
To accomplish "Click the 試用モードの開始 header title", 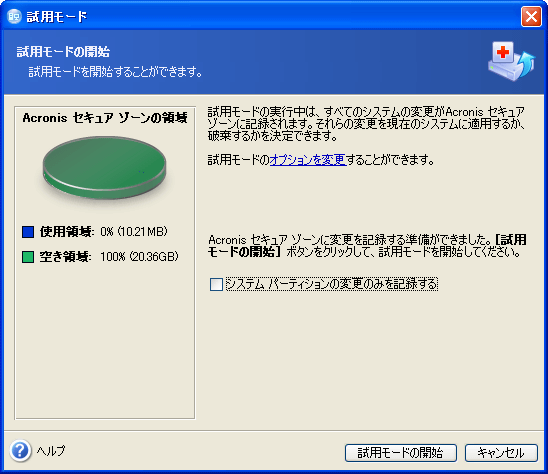I will 63,52.
